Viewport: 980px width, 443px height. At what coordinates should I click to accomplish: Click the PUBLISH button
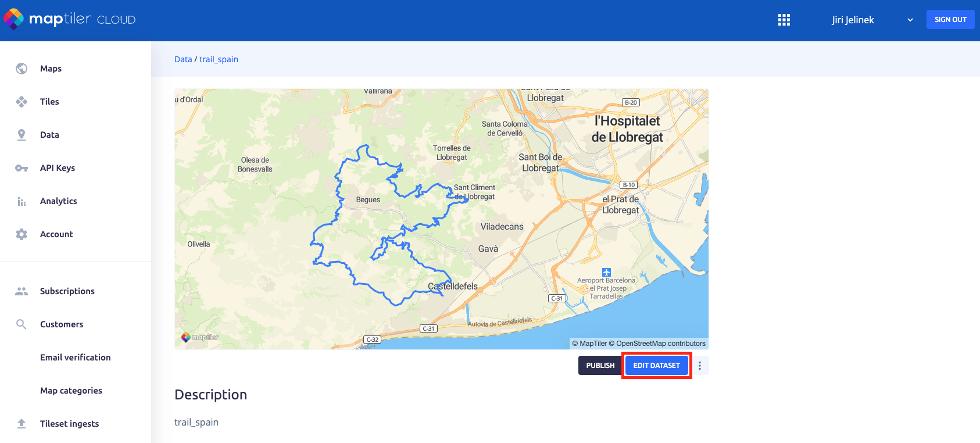pyautogui.click(x=600, y=366)
